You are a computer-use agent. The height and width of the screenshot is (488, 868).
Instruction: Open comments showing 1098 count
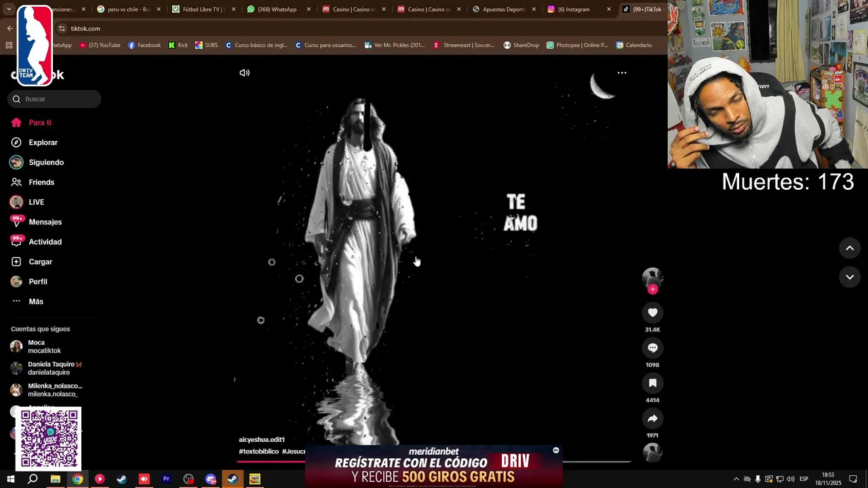pyautogui.click(x=652, y=348)
